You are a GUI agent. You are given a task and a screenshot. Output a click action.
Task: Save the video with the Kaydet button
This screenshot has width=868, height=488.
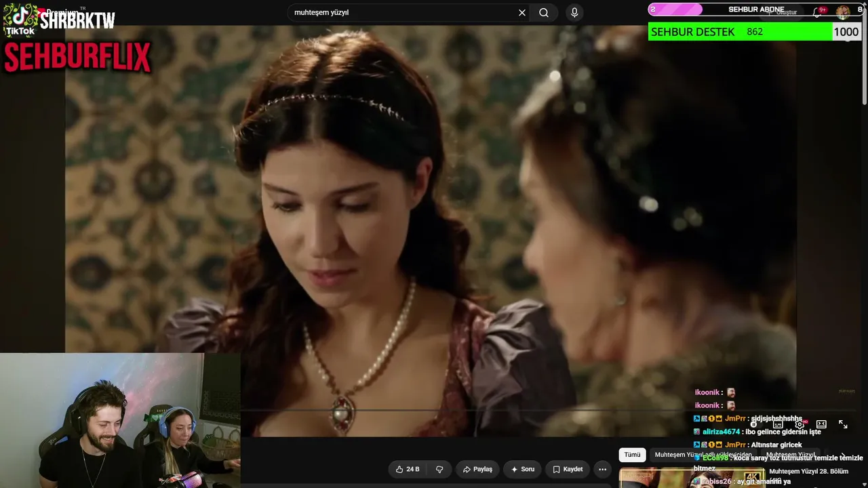(568, 469)
